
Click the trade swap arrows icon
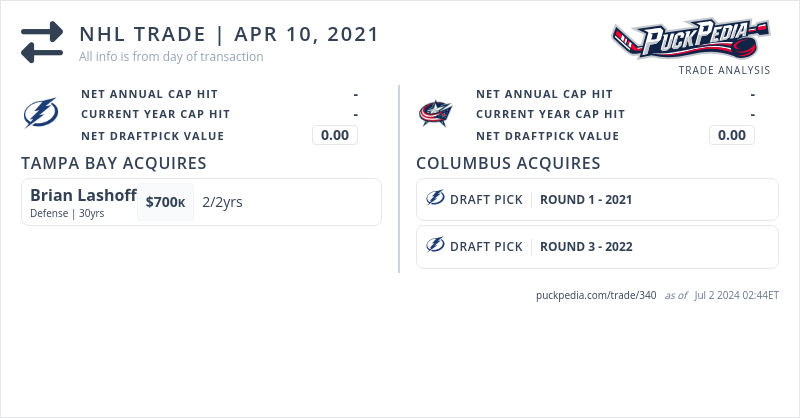[x=42, y=43]
